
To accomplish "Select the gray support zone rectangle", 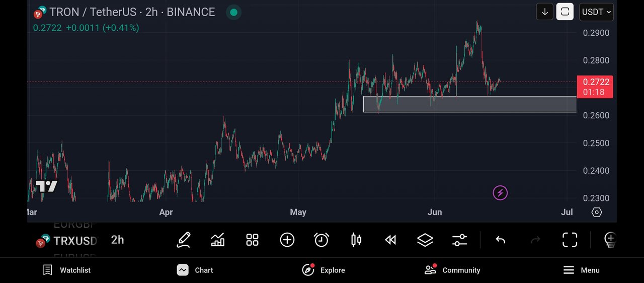I will click(x=470, y=104).
